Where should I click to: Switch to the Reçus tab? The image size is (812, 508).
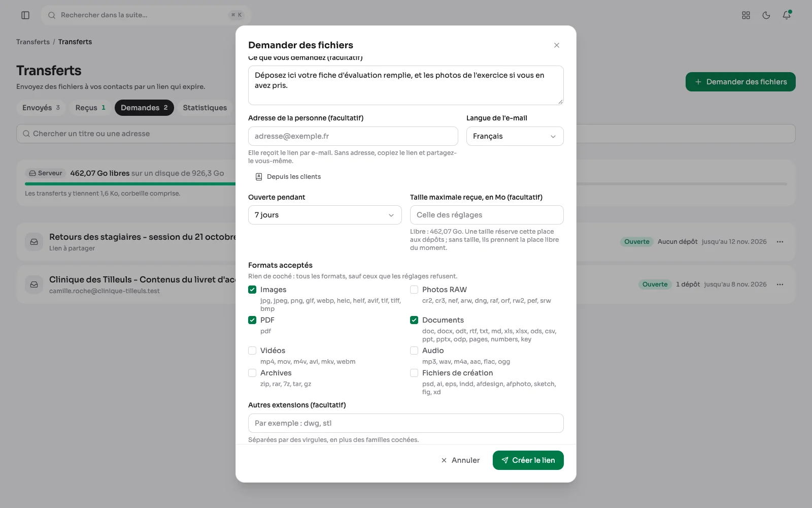click(90, 108)
